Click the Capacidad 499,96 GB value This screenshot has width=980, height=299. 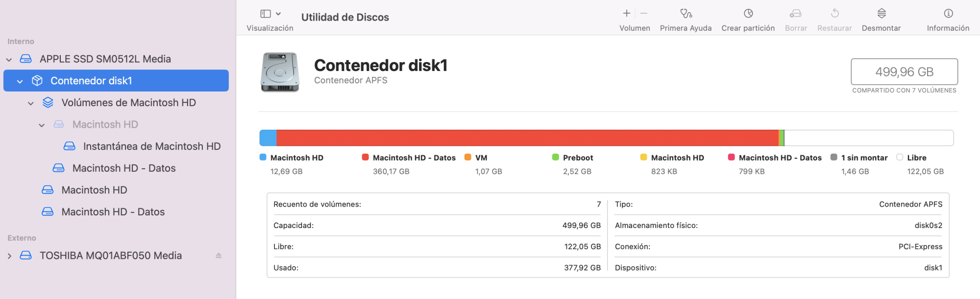click(582, 226)
